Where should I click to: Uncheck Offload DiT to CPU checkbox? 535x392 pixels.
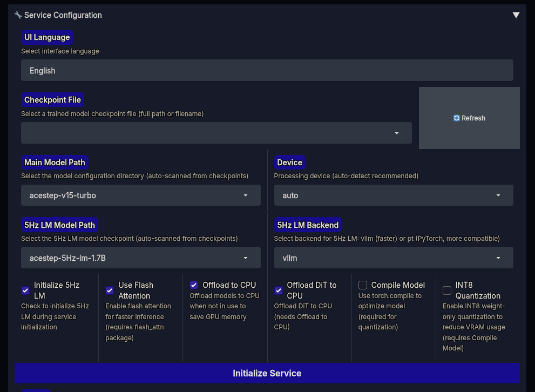[279, 290]
